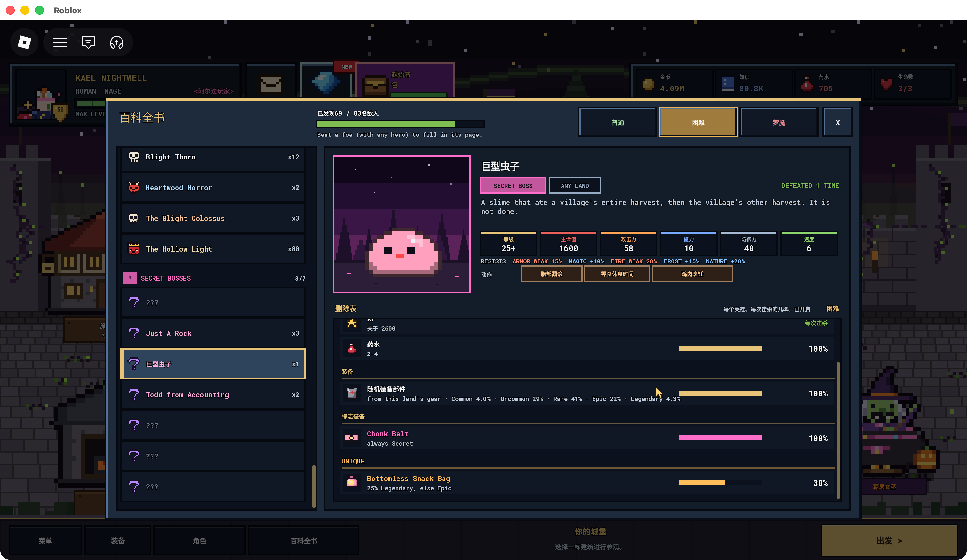Click the drop table scrollbar
Screen dimensions: 967x560
click(x=838, y=430)
